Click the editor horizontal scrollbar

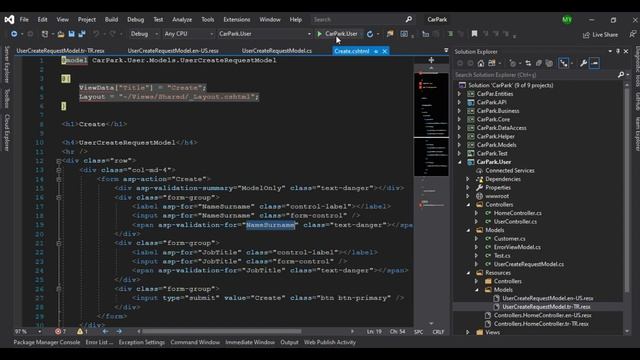(222, 331)
